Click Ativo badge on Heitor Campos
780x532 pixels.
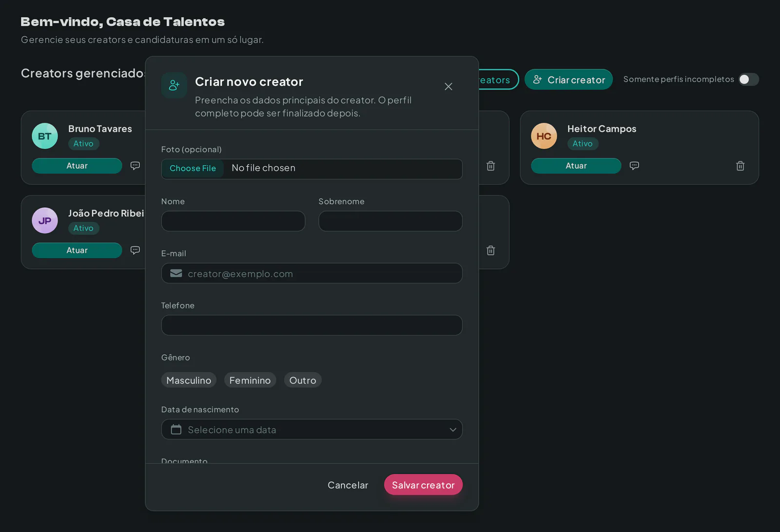point(583,144)
